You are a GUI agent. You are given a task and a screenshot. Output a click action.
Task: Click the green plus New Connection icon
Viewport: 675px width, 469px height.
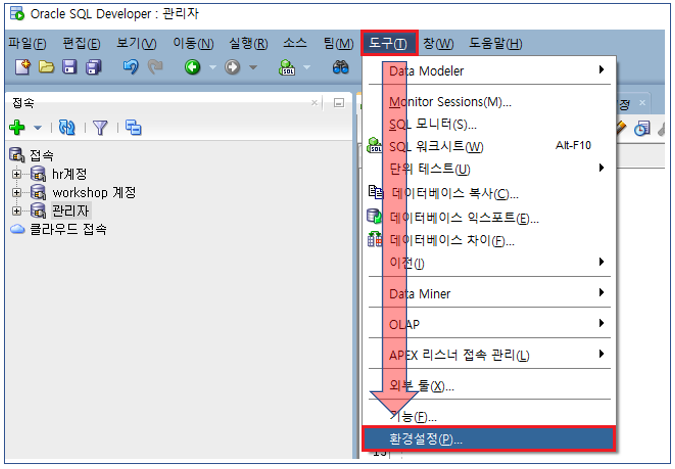17,127
